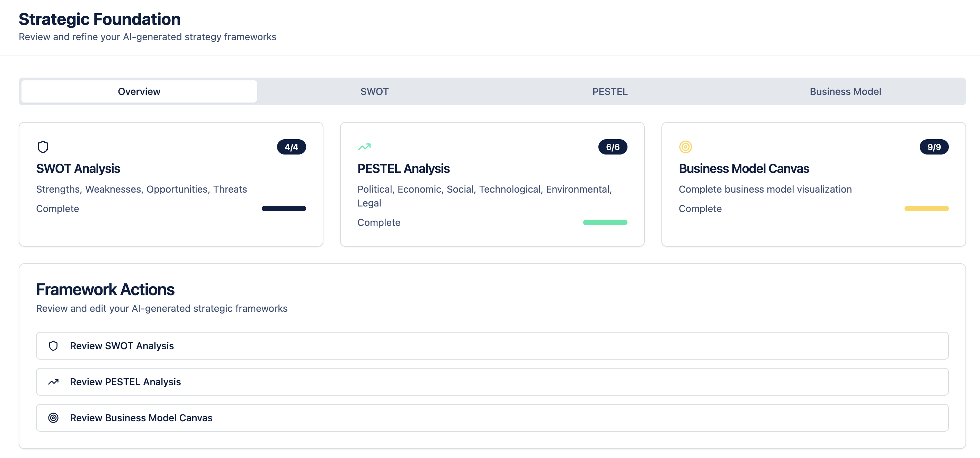980x458 pixels.
Task: Select the Overview tab
Action: click(139, 91)
